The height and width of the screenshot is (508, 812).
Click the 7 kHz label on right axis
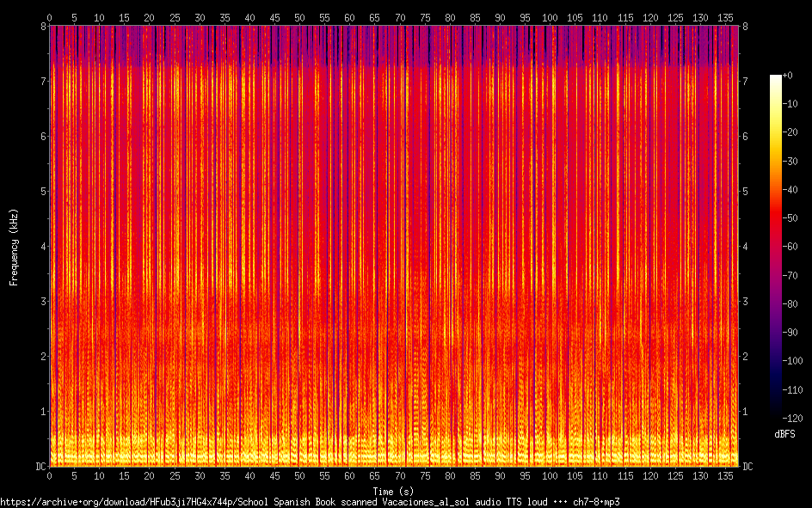745,81
